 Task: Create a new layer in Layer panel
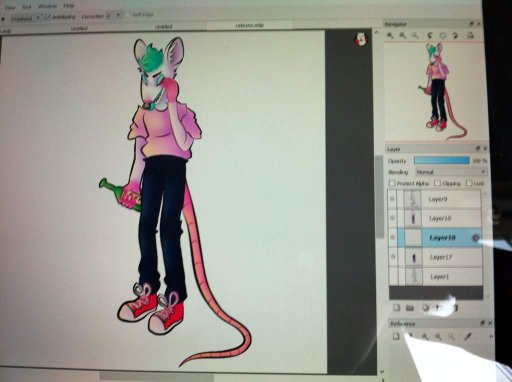coord(396,307)
